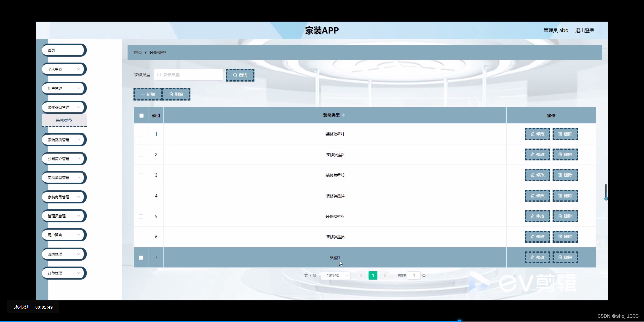Screen dimensions: 644x322
Task: Check the checkbox on the 装修类型5 row
Action: (x=141, y=216)
